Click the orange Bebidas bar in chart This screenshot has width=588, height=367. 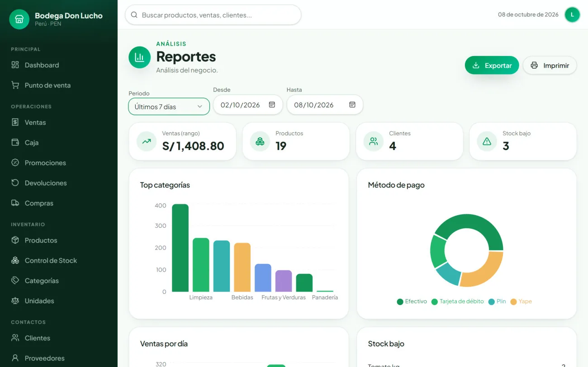point(242,267)
